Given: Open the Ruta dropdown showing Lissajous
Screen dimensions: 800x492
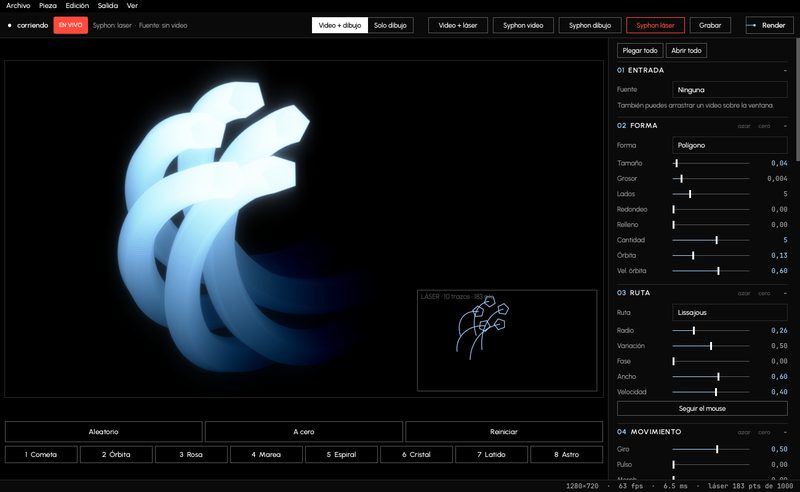Looking at the screenshot, I should [730, 312].
